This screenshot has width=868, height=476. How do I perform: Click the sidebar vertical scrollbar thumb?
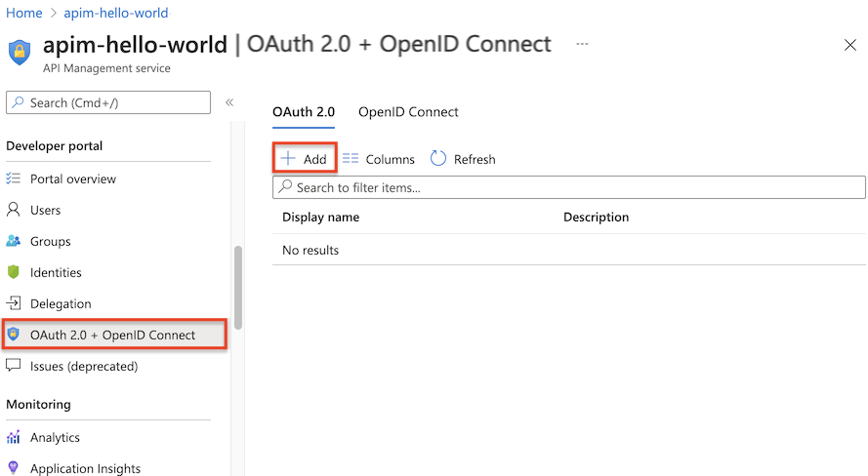[238, 288]
